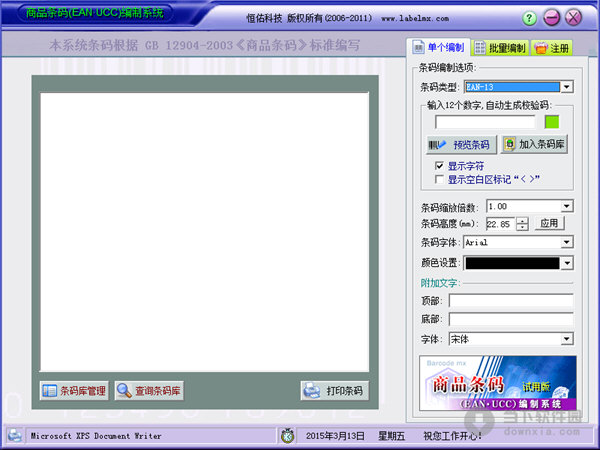Click the barcode preview white canvas

[x=205, y=232]
